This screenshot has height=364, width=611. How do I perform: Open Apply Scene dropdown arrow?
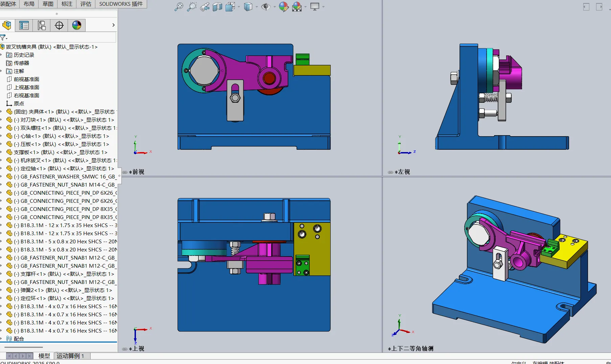(305, 7)
